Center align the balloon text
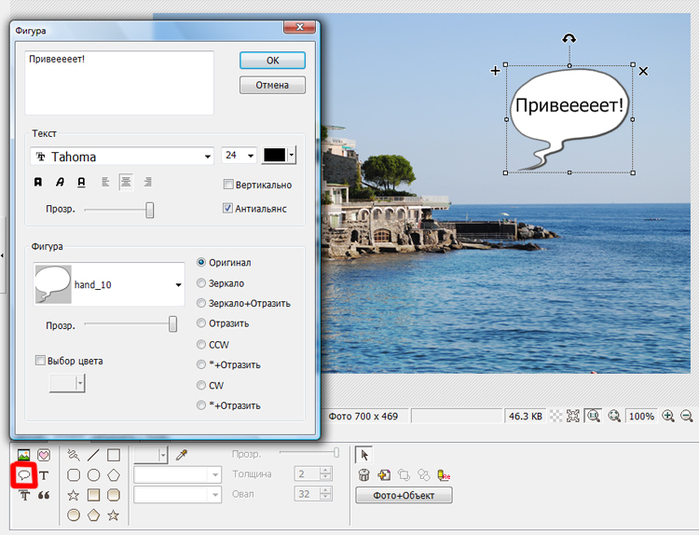The width and height of the screenshot is (699, 535). pos(126,182)
